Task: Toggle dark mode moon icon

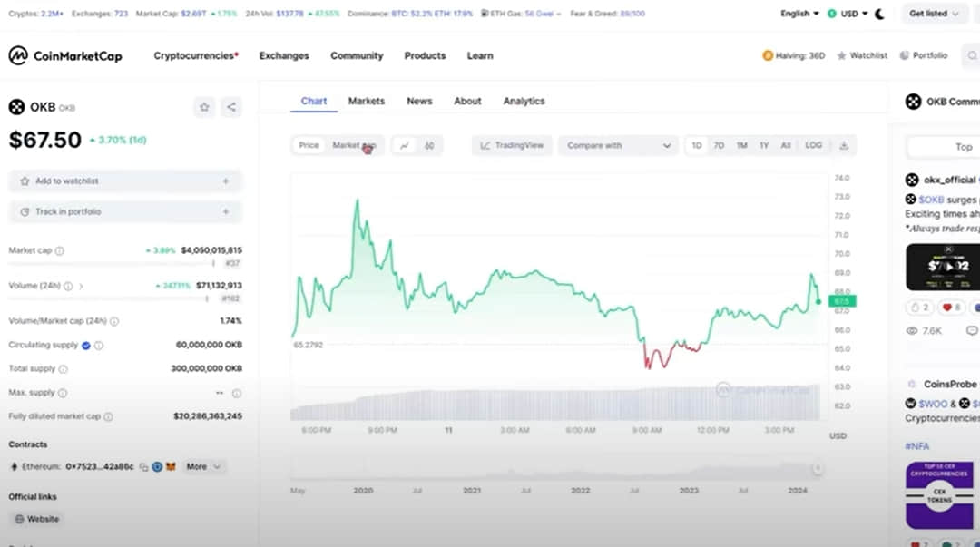Action: tap(879, 14)
